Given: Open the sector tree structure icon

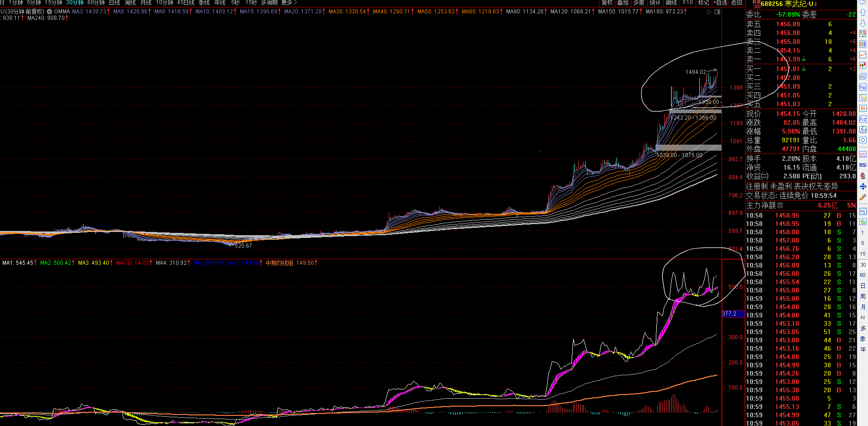Looking at the screenshot, I should coord(862,97).
